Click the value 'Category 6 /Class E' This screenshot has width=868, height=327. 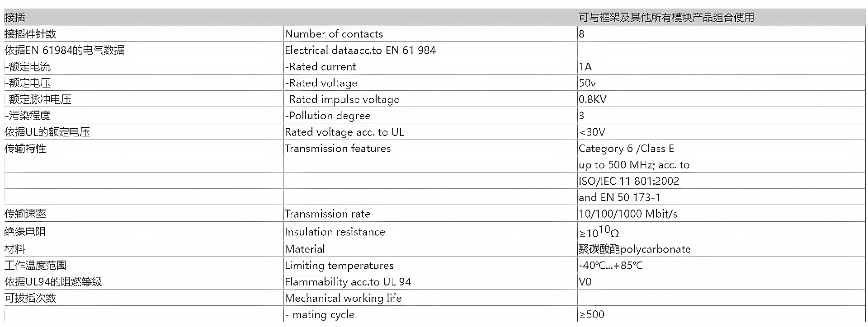coord(626,149)
